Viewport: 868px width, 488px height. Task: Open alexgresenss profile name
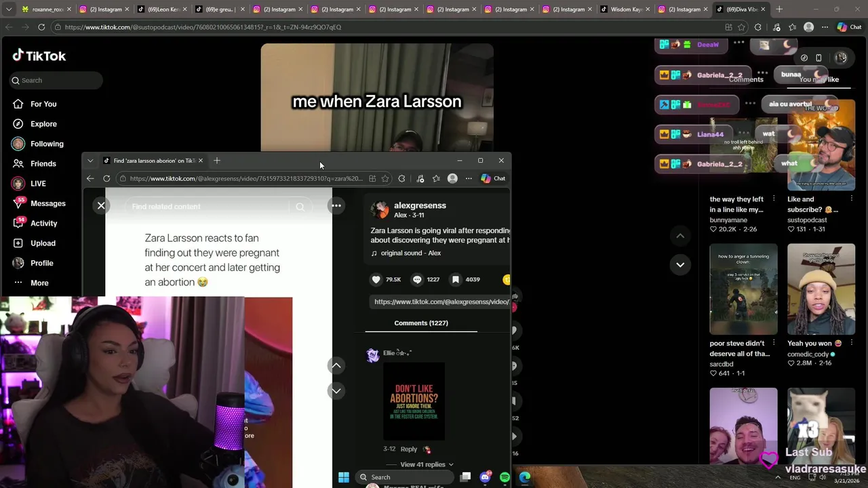tap(420, 205)
